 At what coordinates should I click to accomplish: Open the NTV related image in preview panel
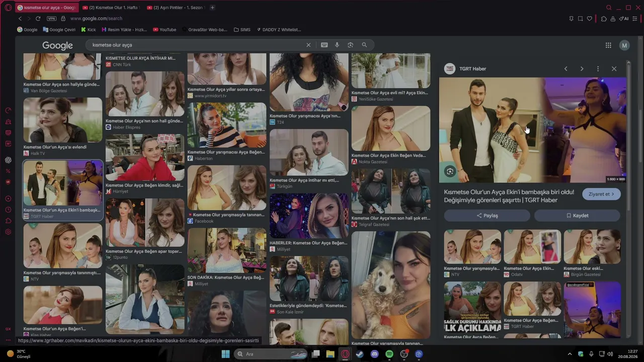[x=472, y=247]
